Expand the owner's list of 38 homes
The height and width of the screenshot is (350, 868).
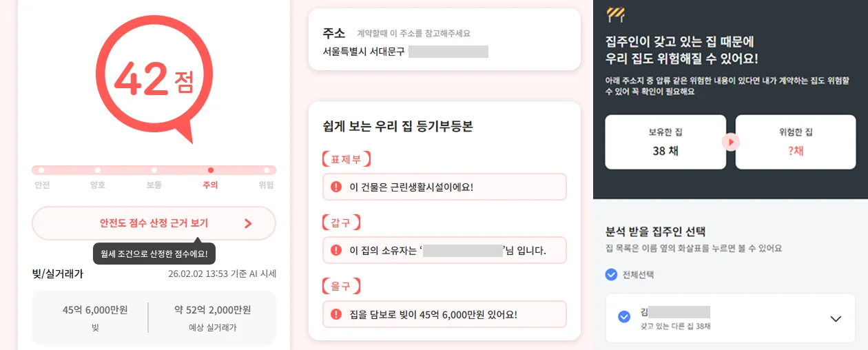point(836,318)
